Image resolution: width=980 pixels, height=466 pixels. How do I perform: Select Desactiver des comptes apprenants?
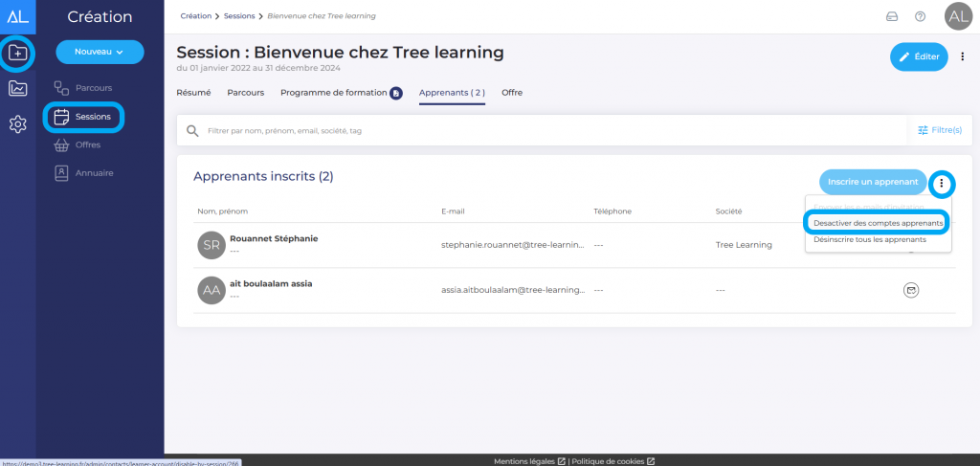(878, 223)
